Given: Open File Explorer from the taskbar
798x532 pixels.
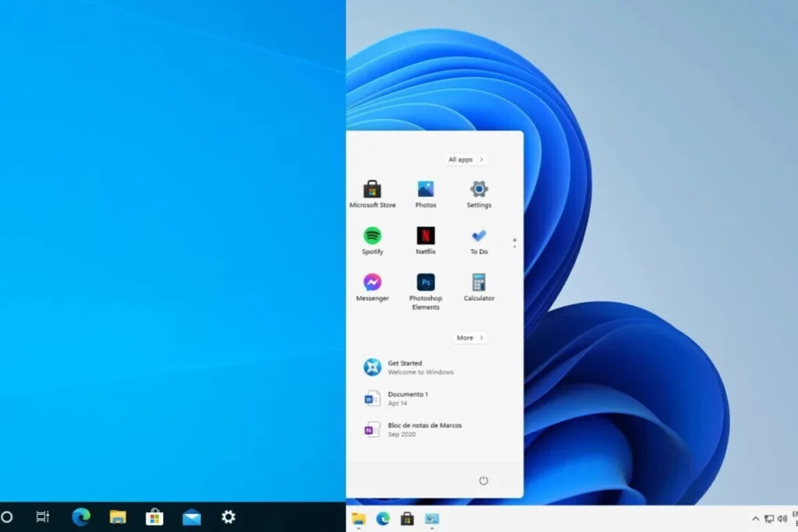Looking at the screenshot, I should point(118,516).
